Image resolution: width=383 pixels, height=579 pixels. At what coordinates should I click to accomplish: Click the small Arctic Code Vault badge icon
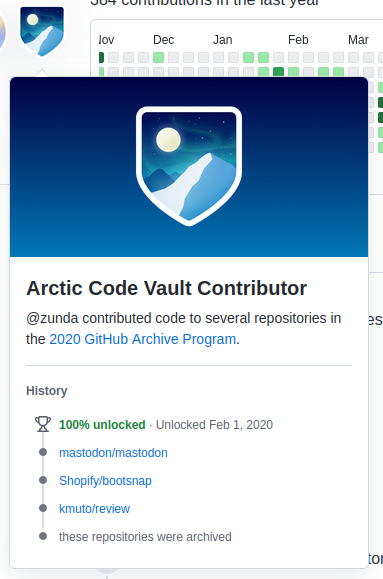42,32
